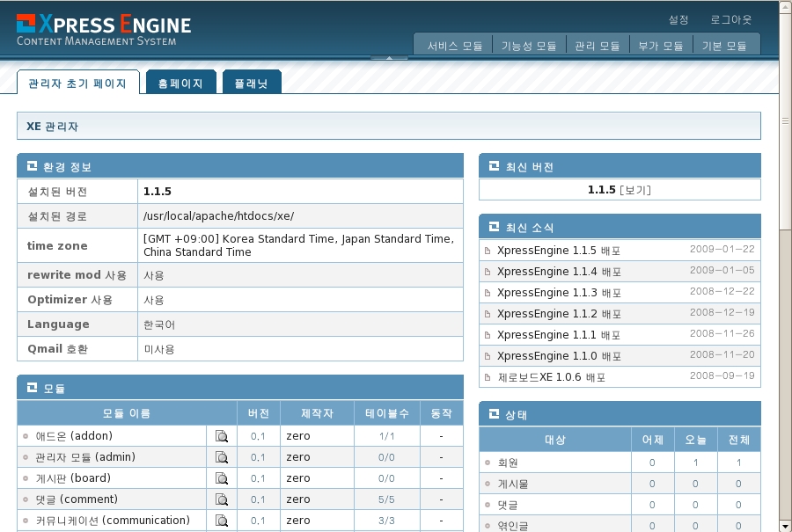
Task: Click the 테이블수 column header
Action: [x=387, y=413]
